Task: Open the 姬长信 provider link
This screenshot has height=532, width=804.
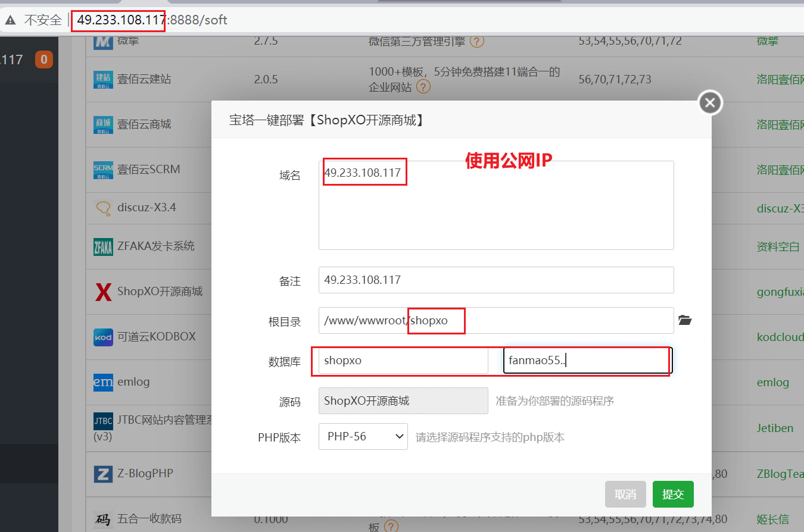Action: 773,519
